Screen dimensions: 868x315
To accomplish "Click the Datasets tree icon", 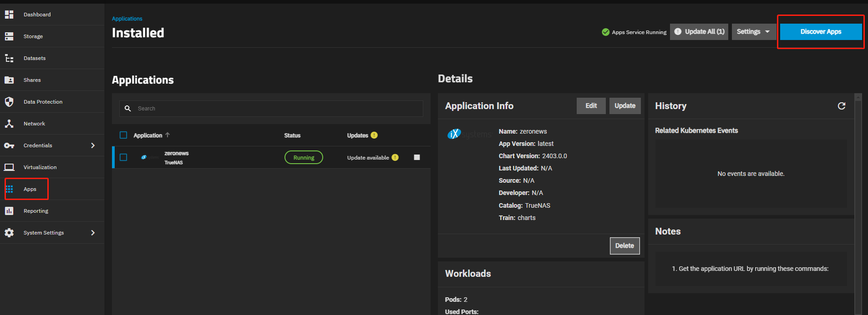I will click(x=9, y=58).
